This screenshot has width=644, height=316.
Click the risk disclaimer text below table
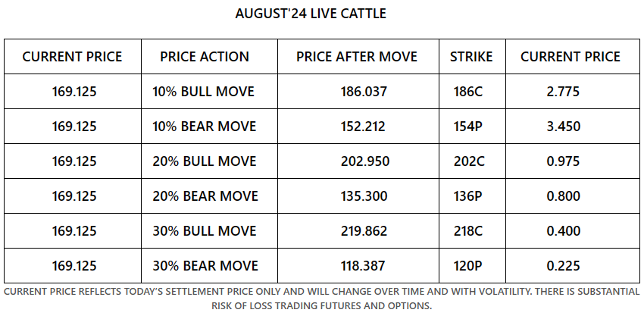pos(321,299)
